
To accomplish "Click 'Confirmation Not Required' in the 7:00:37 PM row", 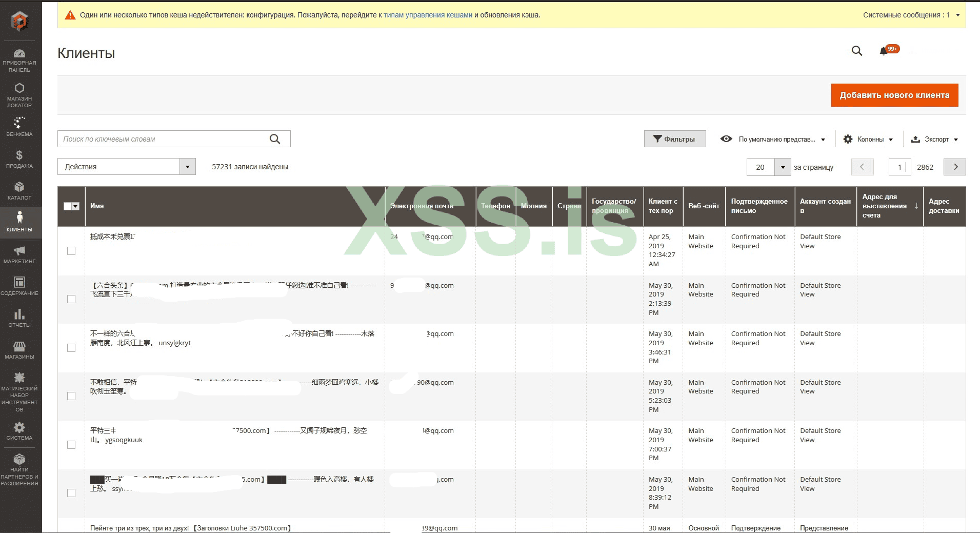I will [x=758, y=435].
